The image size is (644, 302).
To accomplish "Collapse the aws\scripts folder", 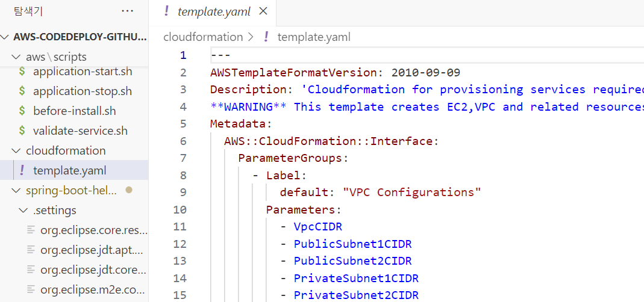I will tap(16, 57).
